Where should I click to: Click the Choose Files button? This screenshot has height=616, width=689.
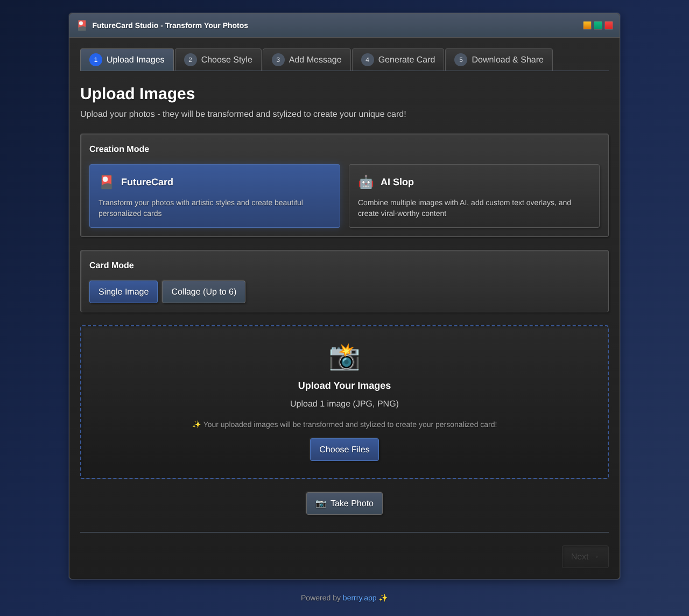(344, 449)
